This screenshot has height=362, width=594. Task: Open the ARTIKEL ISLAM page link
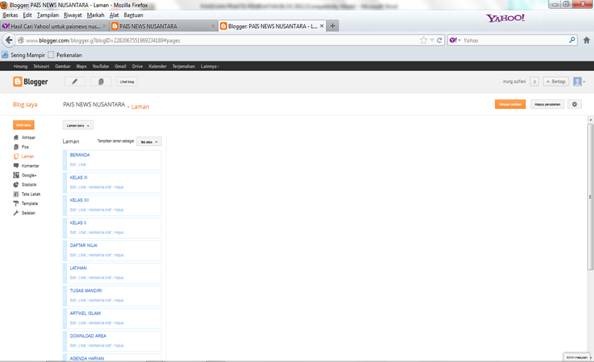(x=85, y=314)
